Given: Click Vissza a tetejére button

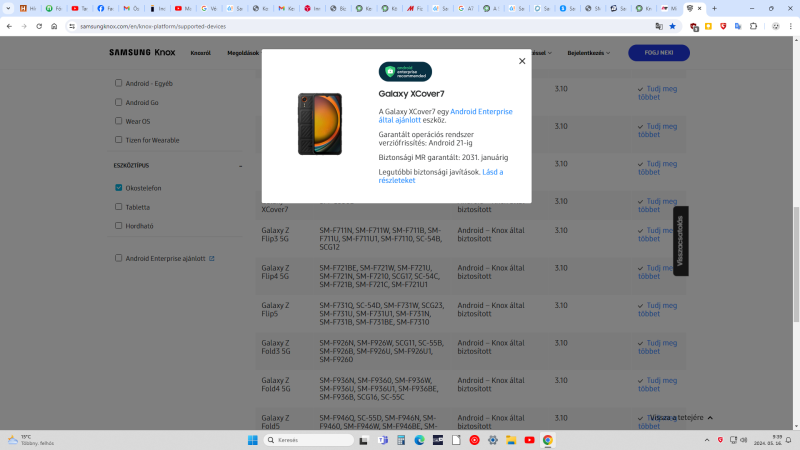Looking at the screenshot, I should (681, 417).
